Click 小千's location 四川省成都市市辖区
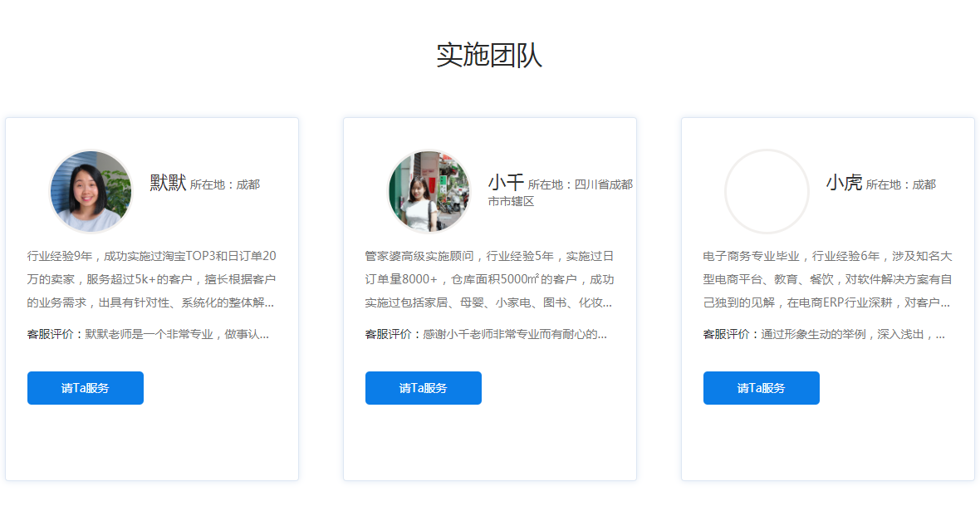Image resolution: width=980 pixels, height=516 pixels. coord(561,193)
